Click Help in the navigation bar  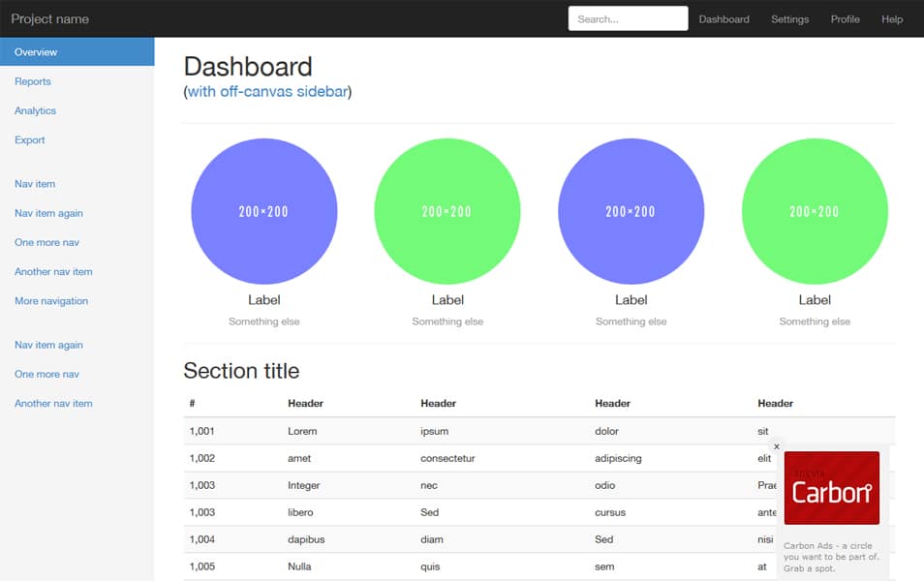tap(891, 18)
